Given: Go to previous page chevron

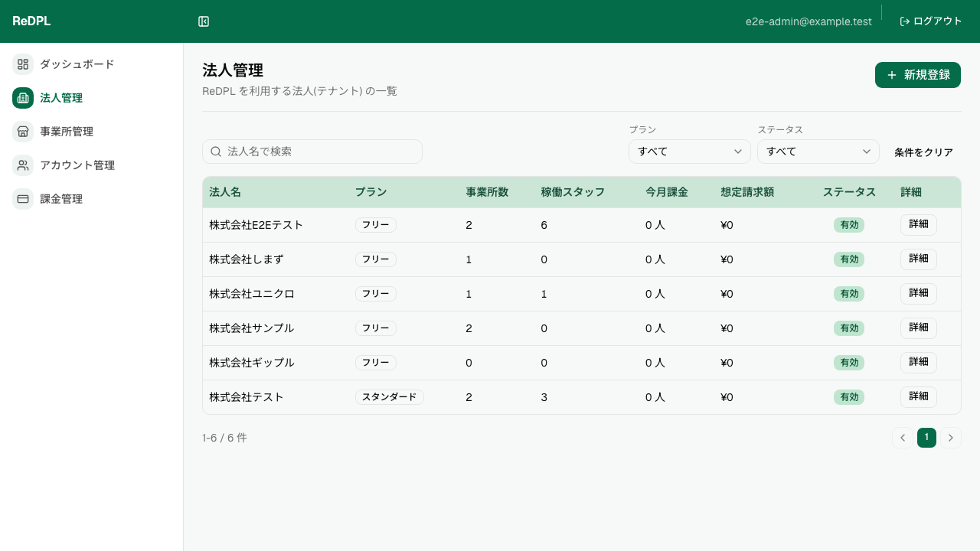Looking at the screenshot, I should click(x=903, y=438).
